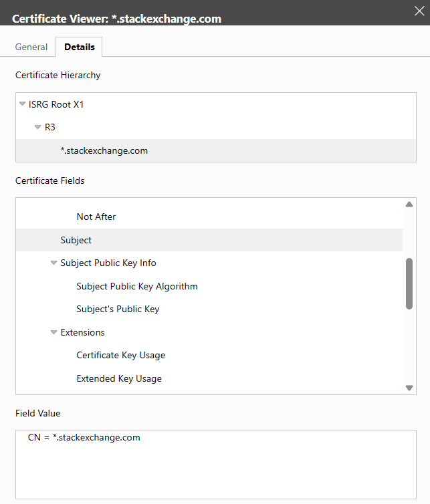Select the Subject field

pyautogui.click(x=76, y=240)
